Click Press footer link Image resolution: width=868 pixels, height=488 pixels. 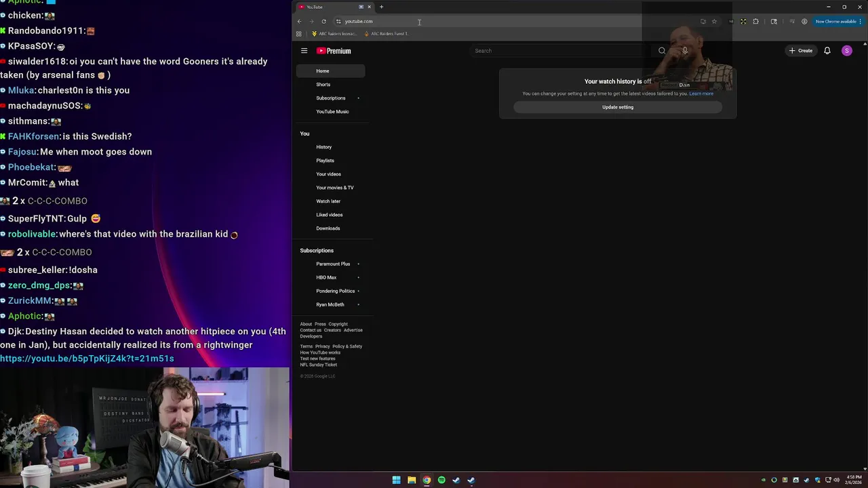[320, 324]
